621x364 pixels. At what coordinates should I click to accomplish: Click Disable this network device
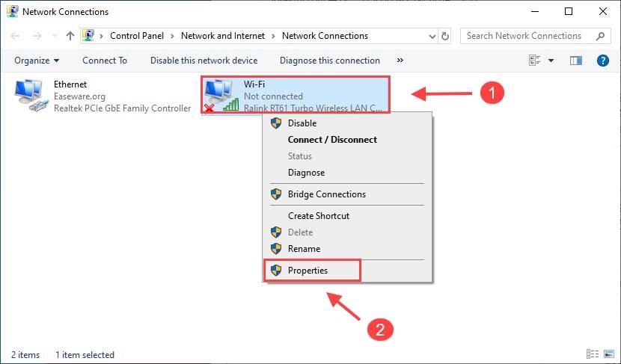click(x=204, y=61)
